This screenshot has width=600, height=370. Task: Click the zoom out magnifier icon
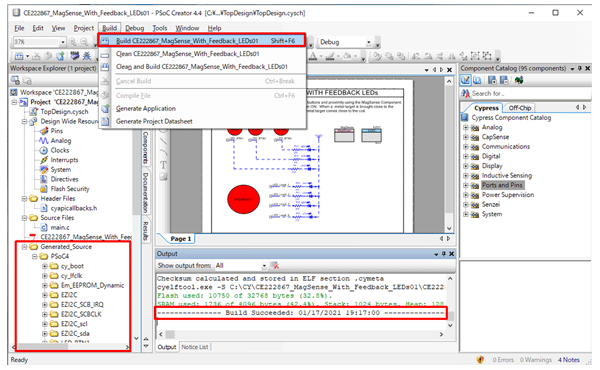(x=84, y=42)
